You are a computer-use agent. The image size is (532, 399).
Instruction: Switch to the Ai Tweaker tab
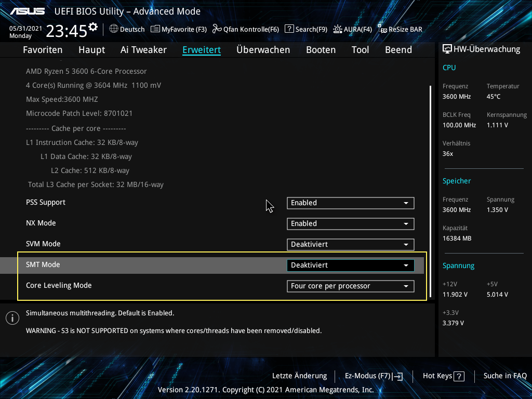[x=143, y=50]
